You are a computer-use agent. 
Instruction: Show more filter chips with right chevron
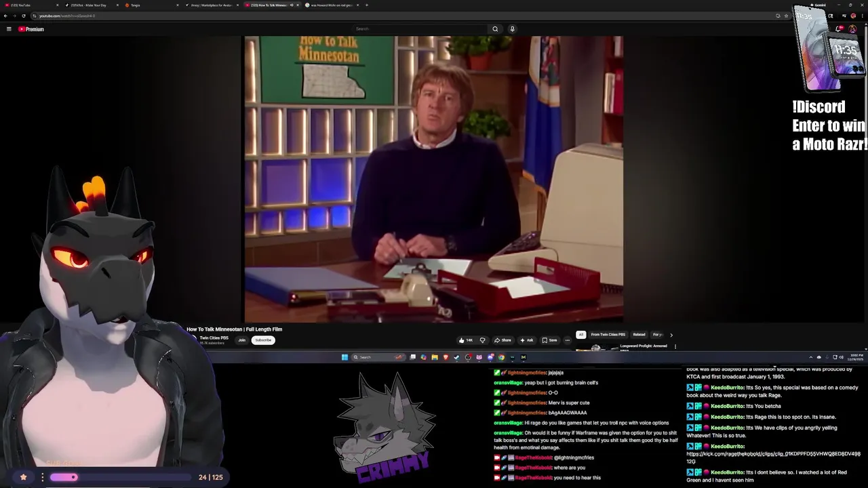671,335
